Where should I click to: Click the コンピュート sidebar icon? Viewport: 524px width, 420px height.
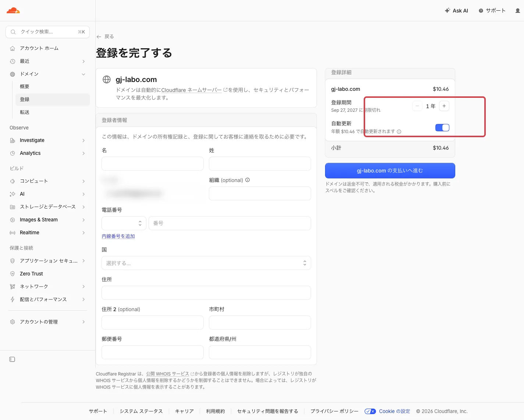click(x=13, y=181)
